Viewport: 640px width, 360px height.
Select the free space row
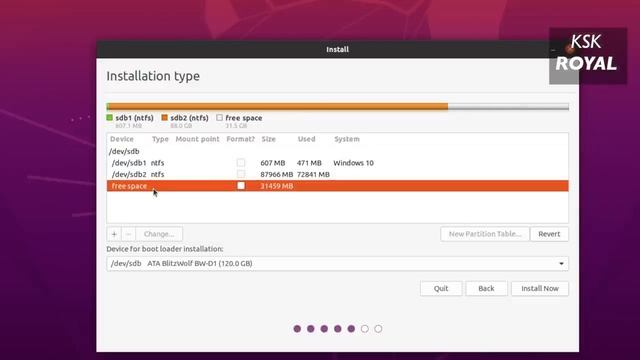[x=337, y=186]
